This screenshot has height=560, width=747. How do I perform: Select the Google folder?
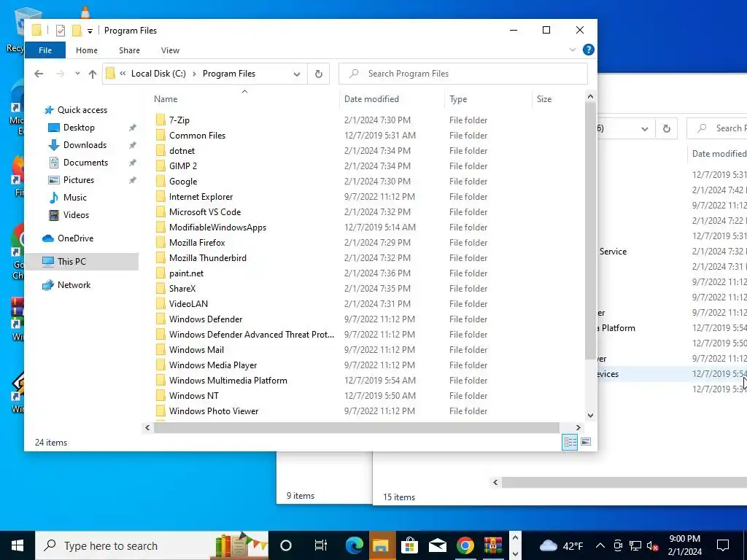click(183, 182)
